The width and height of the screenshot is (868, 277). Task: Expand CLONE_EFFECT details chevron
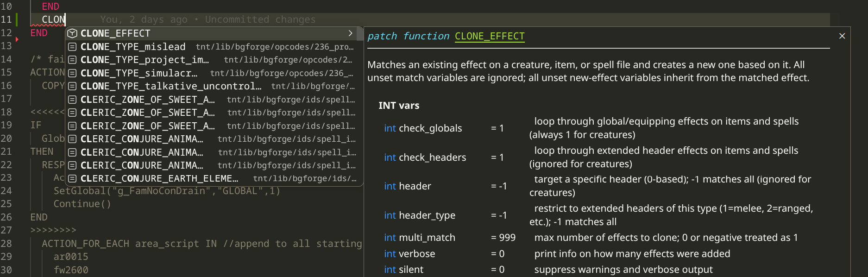(350, 33)
